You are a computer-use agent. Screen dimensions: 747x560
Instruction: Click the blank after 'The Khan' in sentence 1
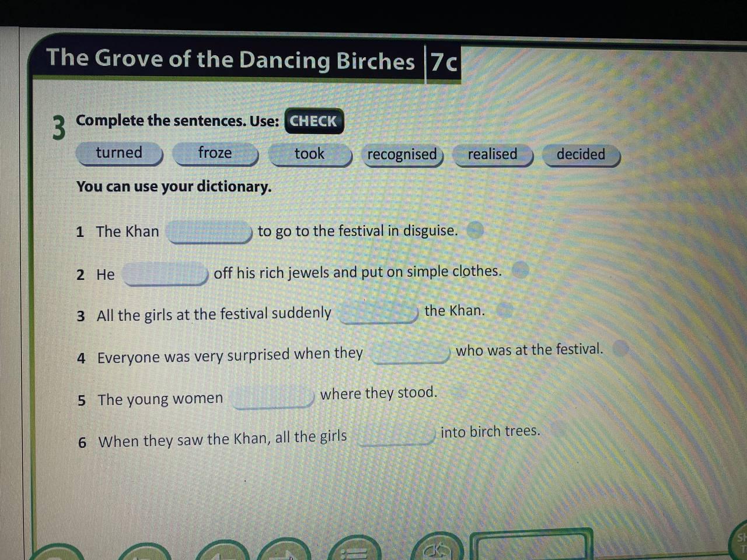209,232
